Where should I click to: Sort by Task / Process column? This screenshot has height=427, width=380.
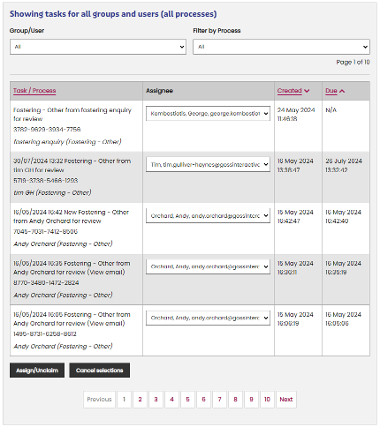pos(35,91)
